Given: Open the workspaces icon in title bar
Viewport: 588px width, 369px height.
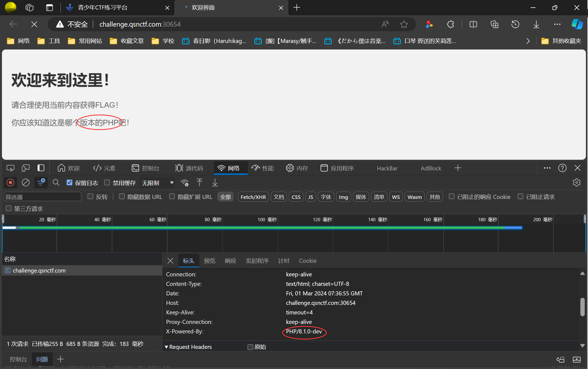Looking at the screenshot, I should tap(29, 8).
